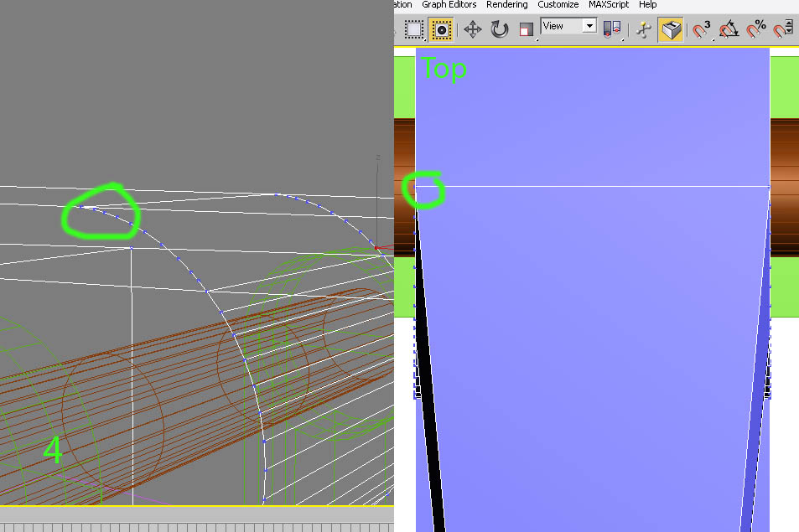Open the MAXScript menu
Screen dimensions: 799x532
pyautogui.click(x=609, y=4)
